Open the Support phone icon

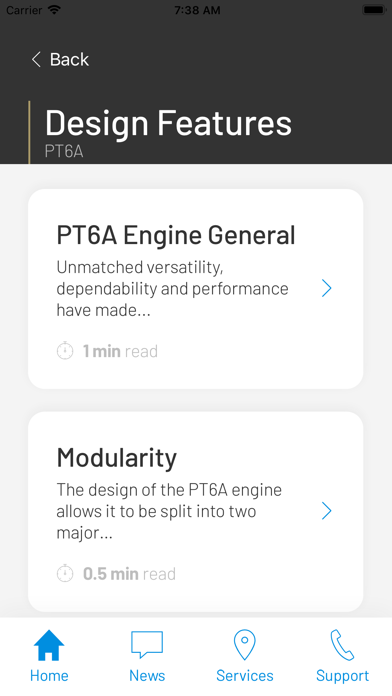pyautogui.click(x=342, y=645)
